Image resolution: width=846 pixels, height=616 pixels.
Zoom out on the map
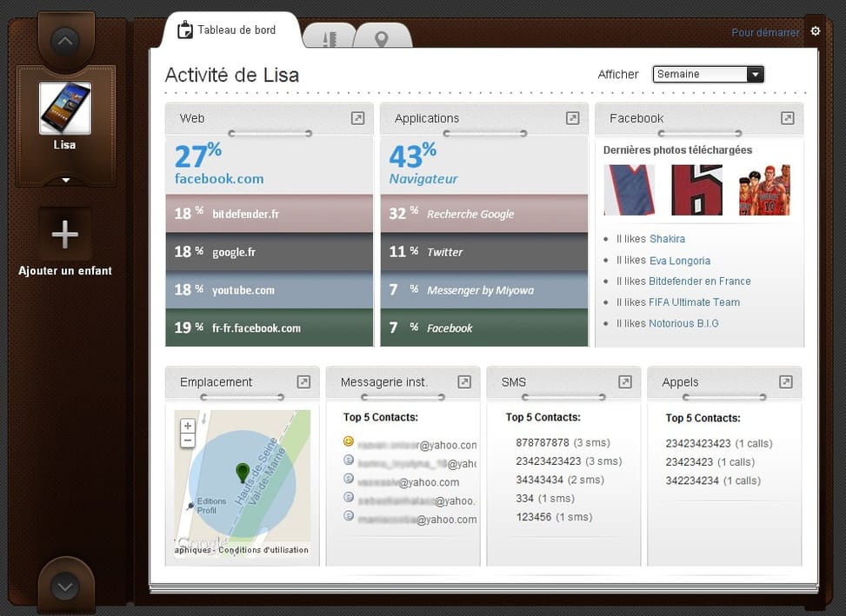(187, 440)
